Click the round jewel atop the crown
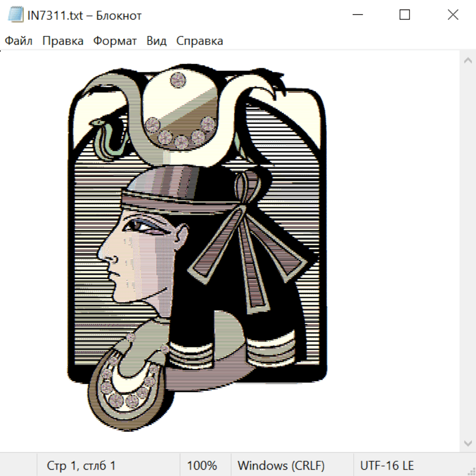The image size is (476, 476). (177, 81)
